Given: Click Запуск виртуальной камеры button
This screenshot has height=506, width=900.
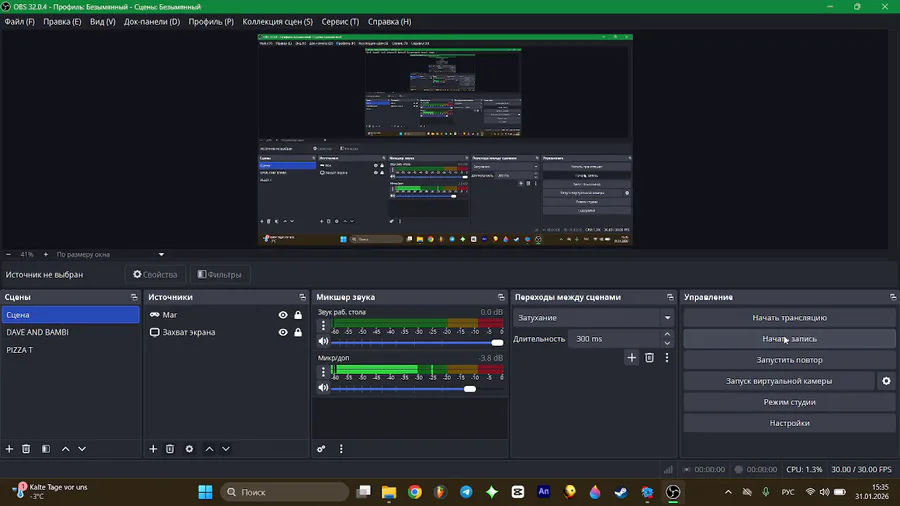Looking at the screenshot, I should pos(779,381).
